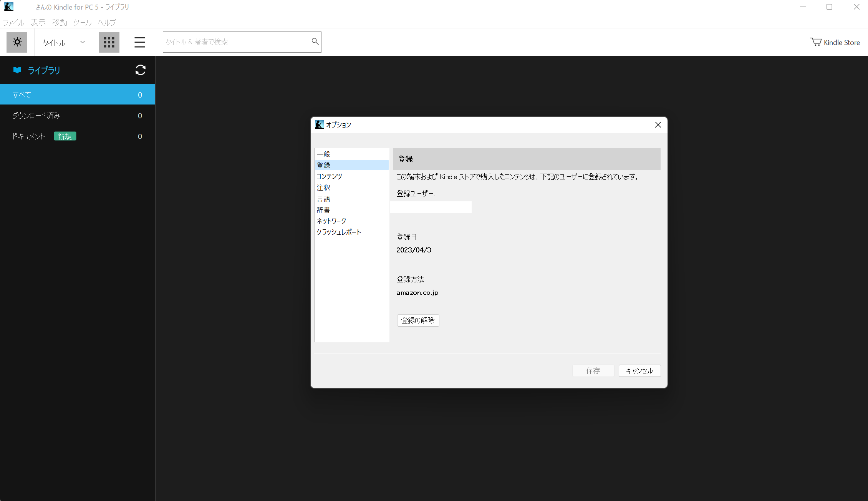This screenshot has width=868, height=501.
Task: Click the 新規 badge next to ドキュメント
Action: tap(65, 136)
